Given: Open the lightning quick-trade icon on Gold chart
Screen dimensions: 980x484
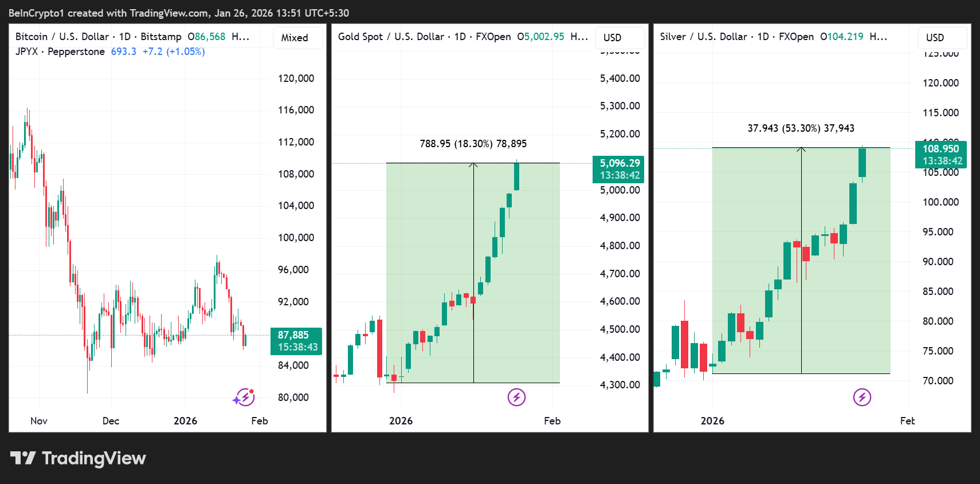Looking at the screenshot, I should pyautogui.click(x=516, y=397).
